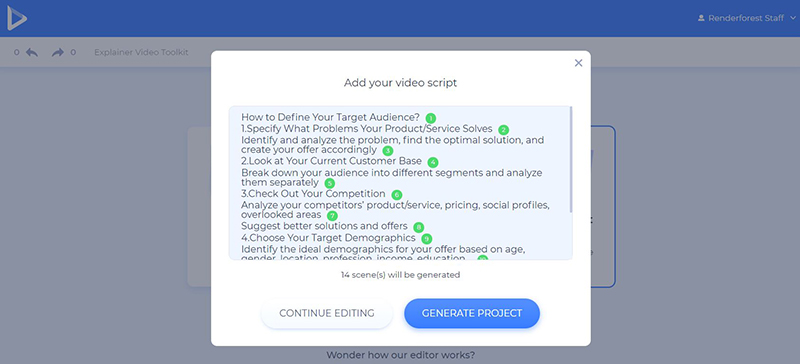Grab the script text area scrollbar
This screenshot has width=800, height=364.
coord(571,159)
